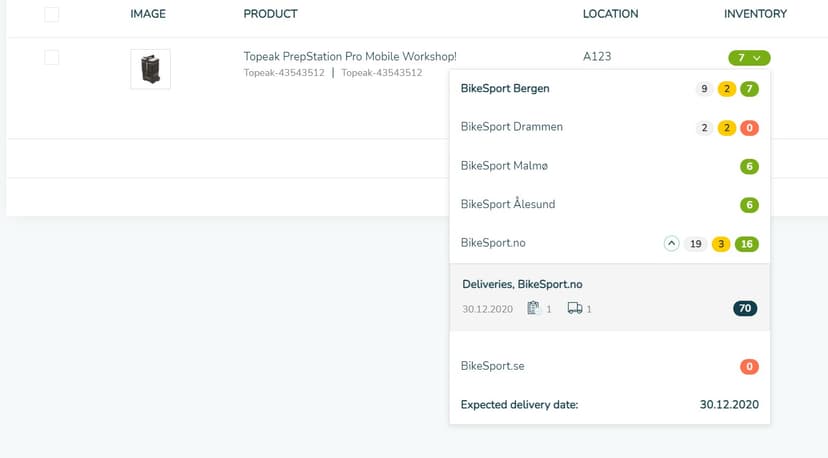Click BikeSport.no's grey 19 stock badge

pos(695,244)
